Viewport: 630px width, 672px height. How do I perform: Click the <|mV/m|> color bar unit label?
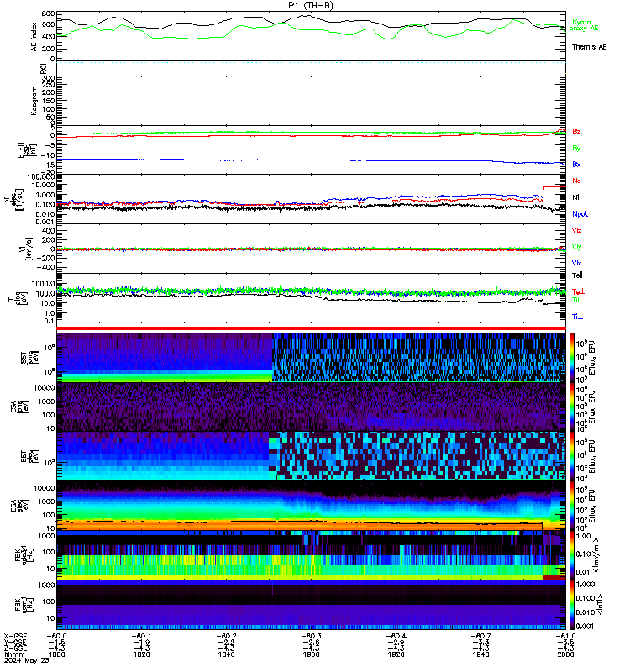click(596, 556)
